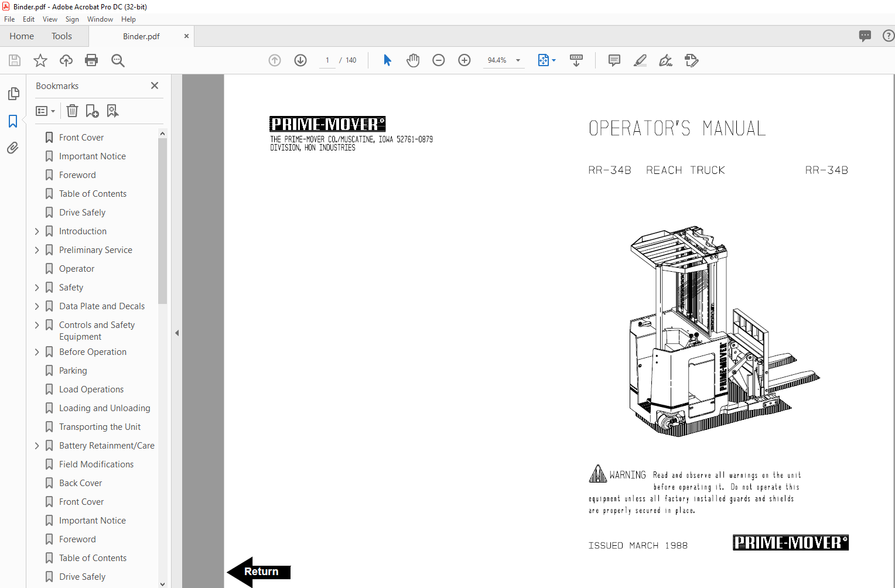Open bookmarks options dropdown menu
The image size is (895, 588).
pos(45,111)
